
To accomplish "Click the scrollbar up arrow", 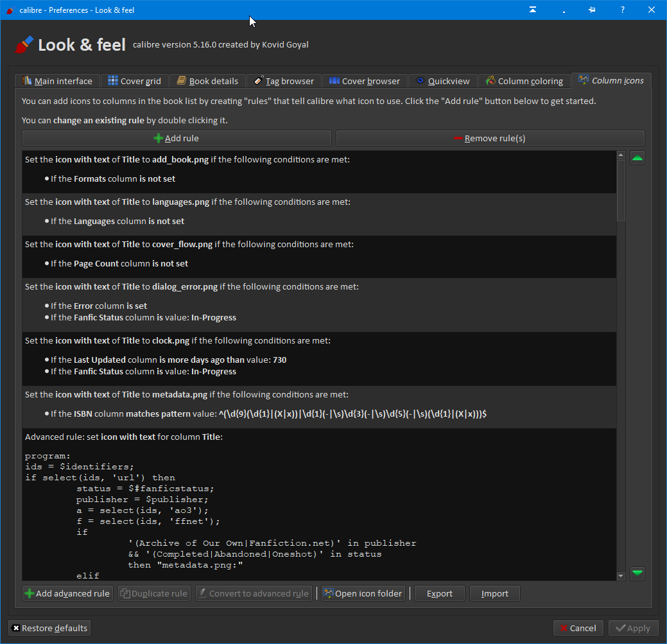I will tap(621, 155).
